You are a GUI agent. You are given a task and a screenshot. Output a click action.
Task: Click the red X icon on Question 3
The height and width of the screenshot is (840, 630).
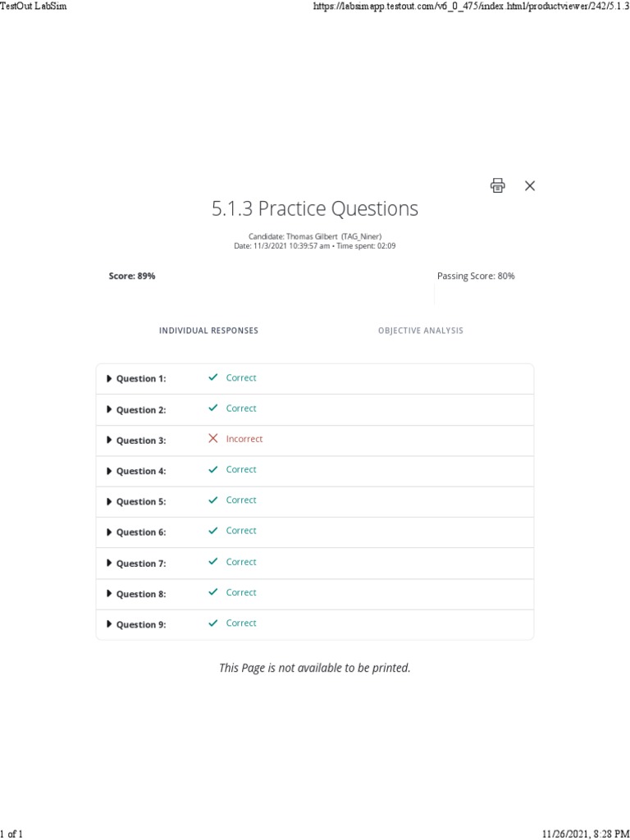213,439
